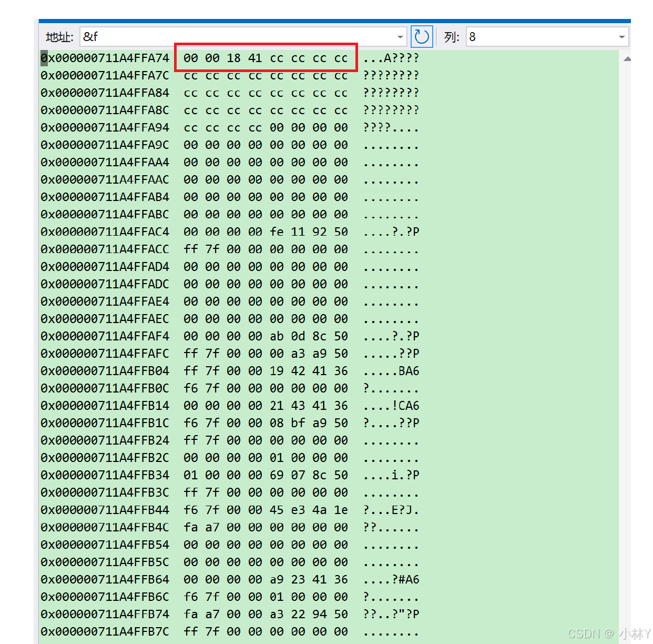653x644 pixels.
Task: Click byte 94 in row 0x000000711A4FFB74
Action: point(320,613)
